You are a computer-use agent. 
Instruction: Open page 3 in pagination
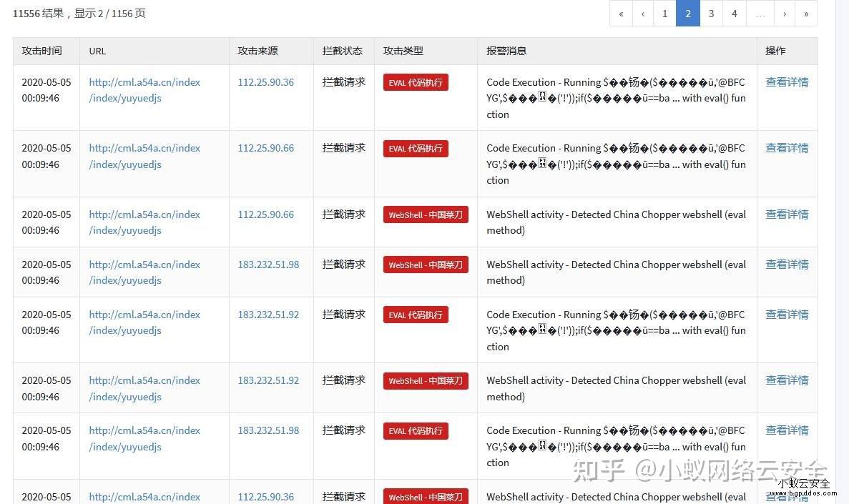712,14
